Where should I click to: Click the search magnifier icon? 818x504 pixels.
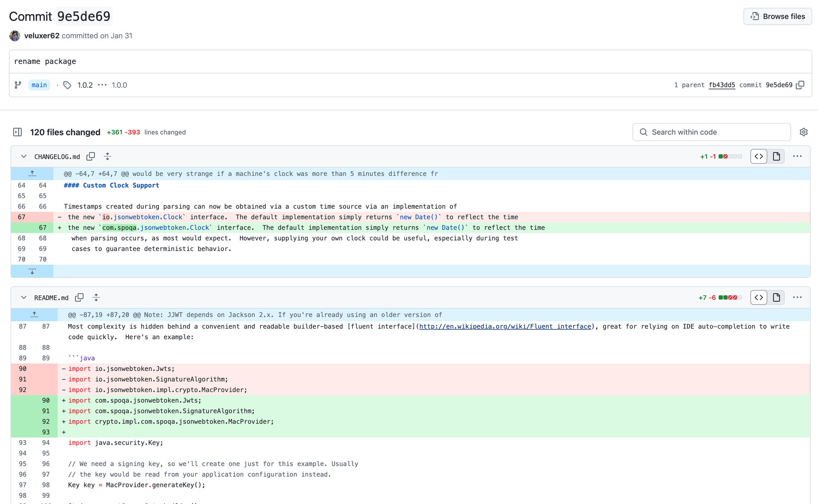coord(644,132)
